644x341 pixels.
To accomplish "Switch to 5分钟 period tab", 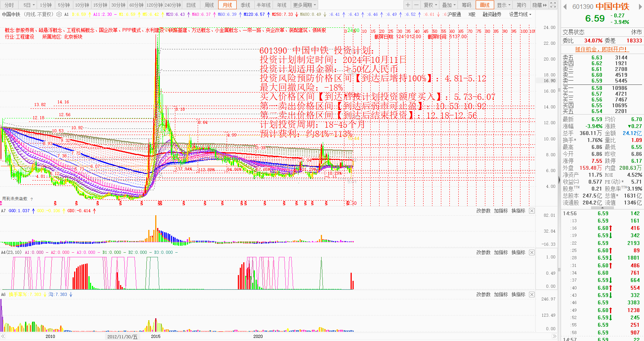I will coord(64,5).
